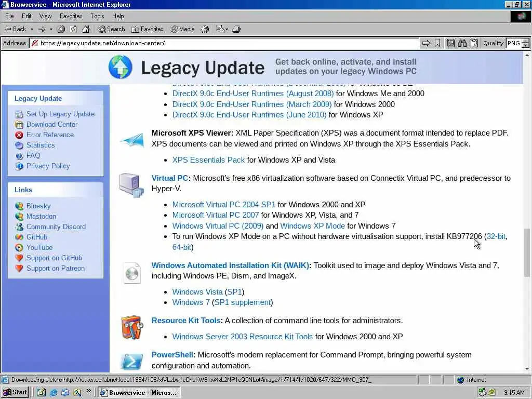Click the Legacy Update globe logo
The image size is (532, 399).
tap(121, 67)
